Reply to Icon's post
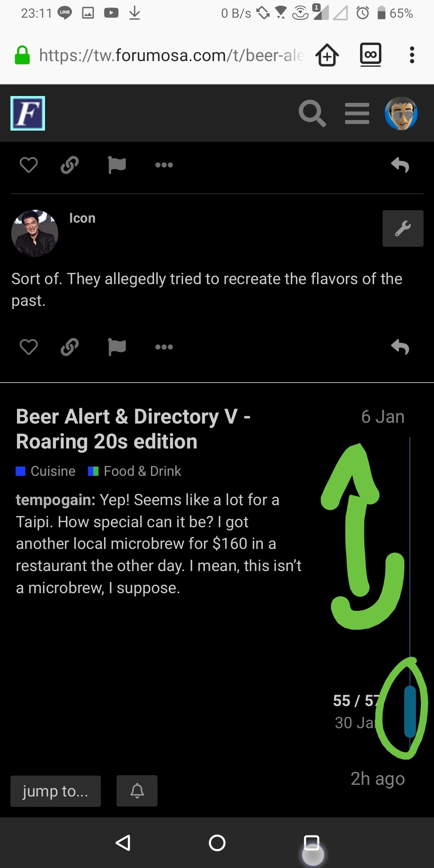The height and width of the screenshot is (868, 434). [400, 347]
